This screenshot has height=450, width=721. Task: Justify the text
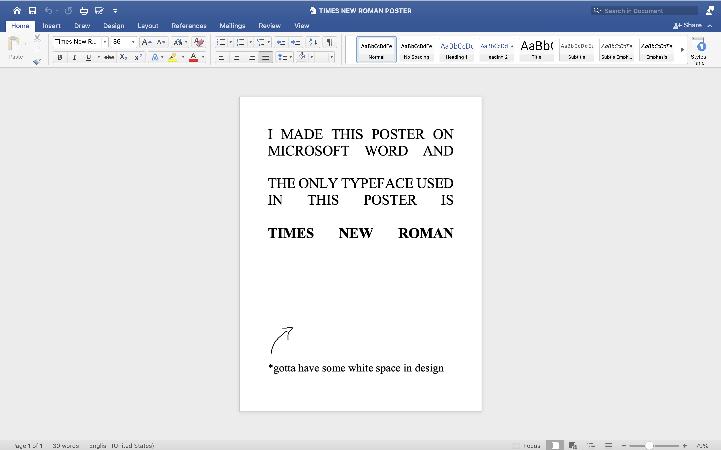click(x=266, y=57)
